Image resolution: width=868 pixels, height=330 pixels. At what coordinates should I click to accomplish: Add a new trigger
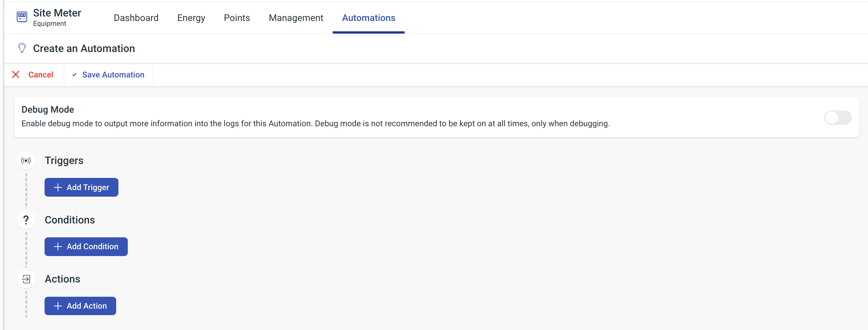coord(81,187)
